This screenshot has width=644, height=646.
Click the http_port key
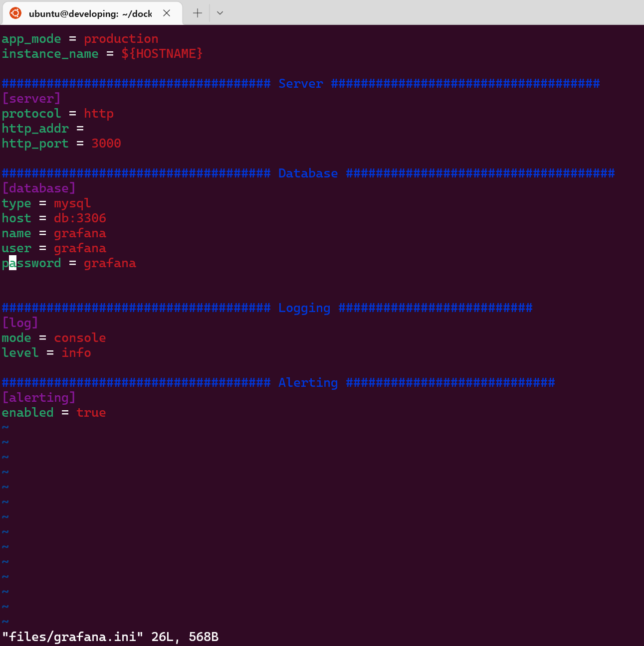coord(35,144)
